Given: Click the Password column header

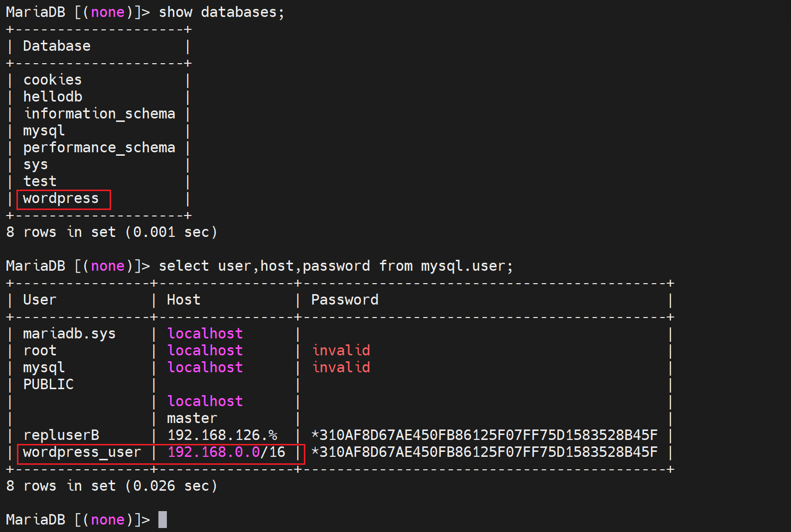Looking at the screenshot, I should [345, 300].
